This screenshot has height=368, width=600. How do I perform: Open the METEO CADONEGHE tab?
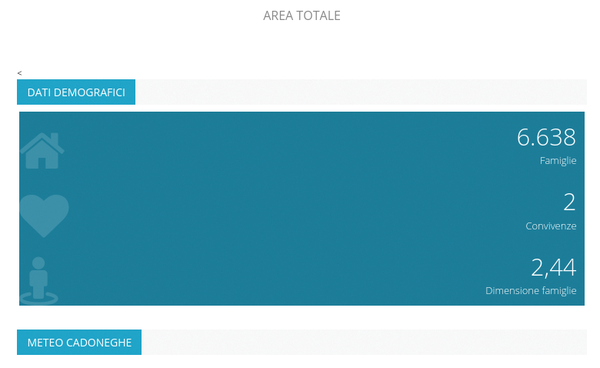[79, 342]
